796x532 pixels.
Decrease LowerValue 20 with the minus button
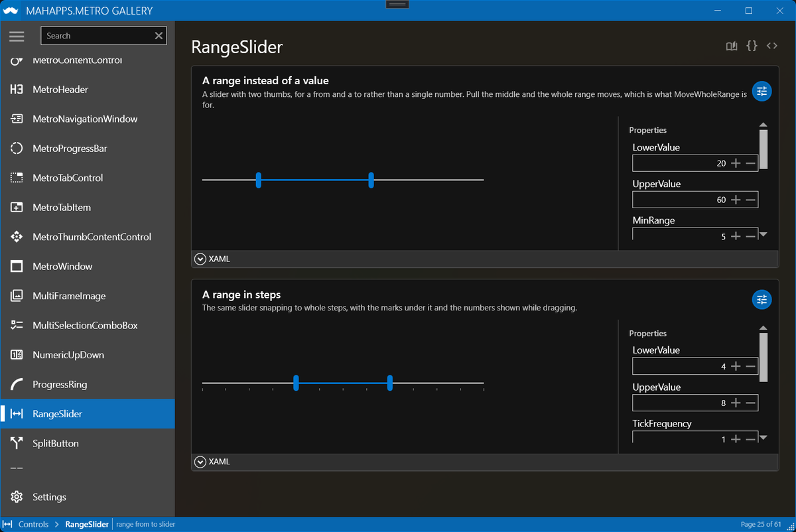(750, 163)
